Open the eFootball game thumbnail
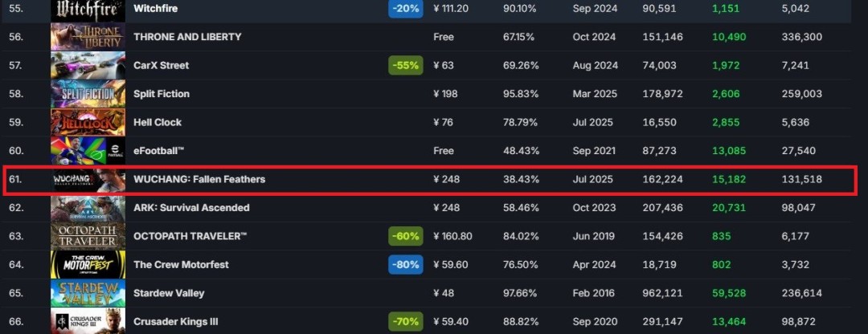868x334 pixels. click(88, 151)
